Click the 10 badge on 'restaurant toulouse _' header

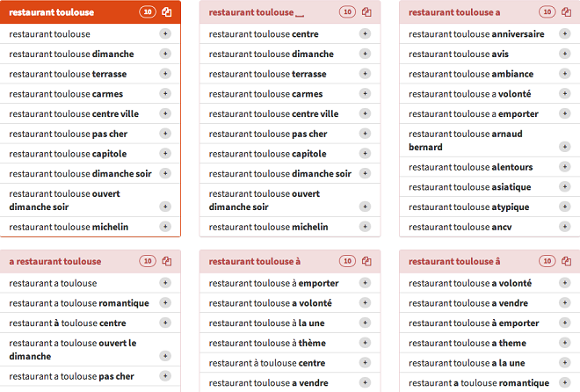point(347,12)
